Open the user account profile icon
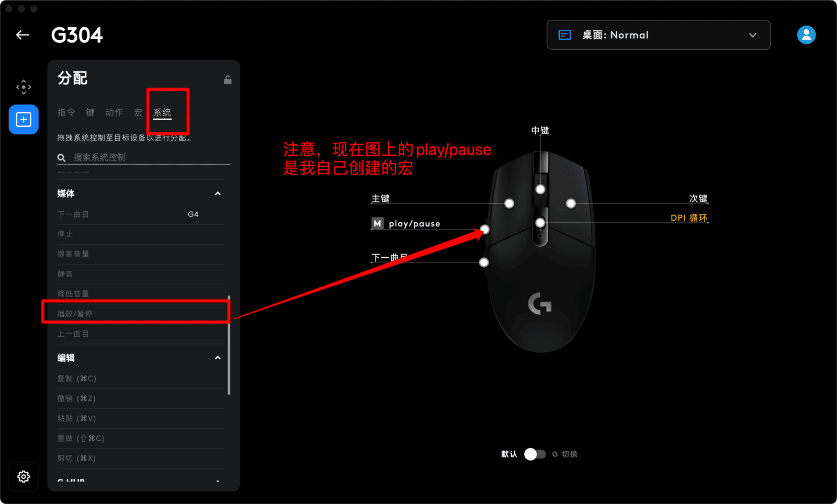The height and width of the screenshot is (504, 837). pos(806,35)
